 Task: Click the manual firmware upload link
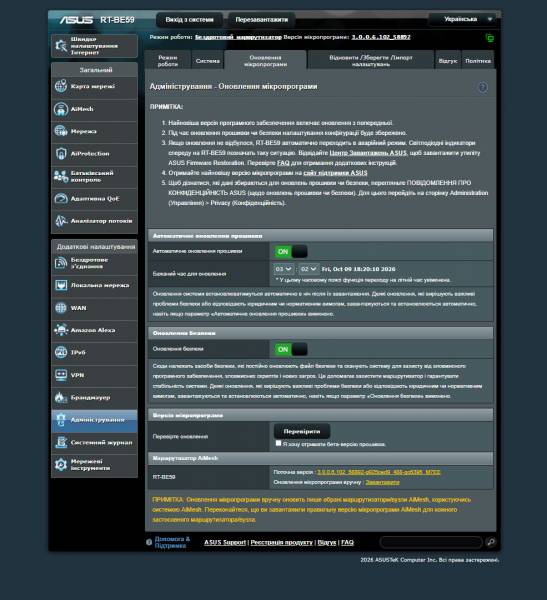point(382,483)
